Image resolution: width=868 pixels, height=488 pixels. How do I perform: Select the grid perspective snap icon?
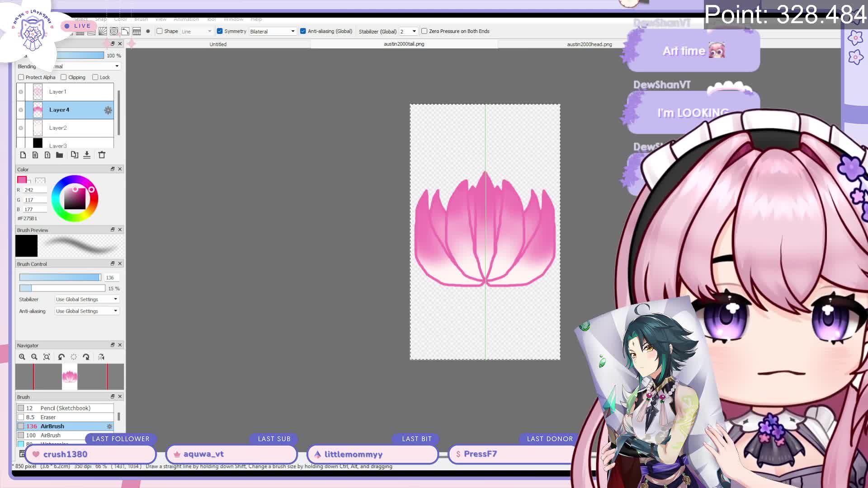point(137,31)
